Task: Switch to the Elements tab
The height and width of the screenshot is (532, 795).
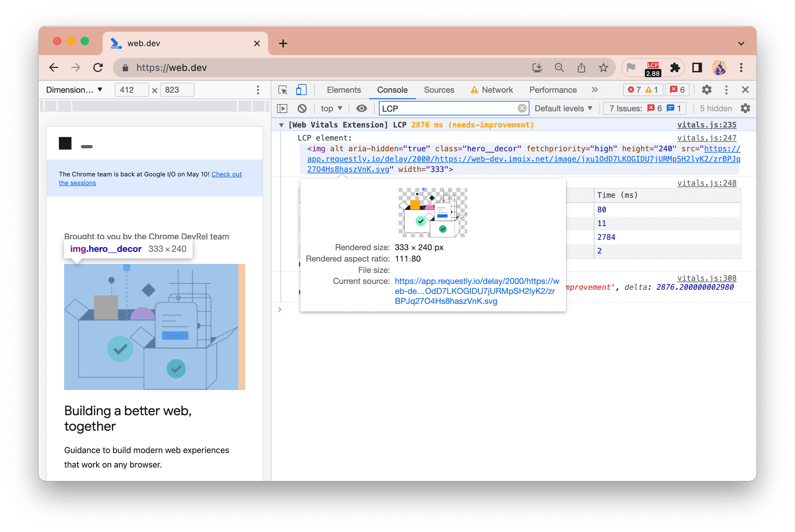Action: (x=343, y=90)
